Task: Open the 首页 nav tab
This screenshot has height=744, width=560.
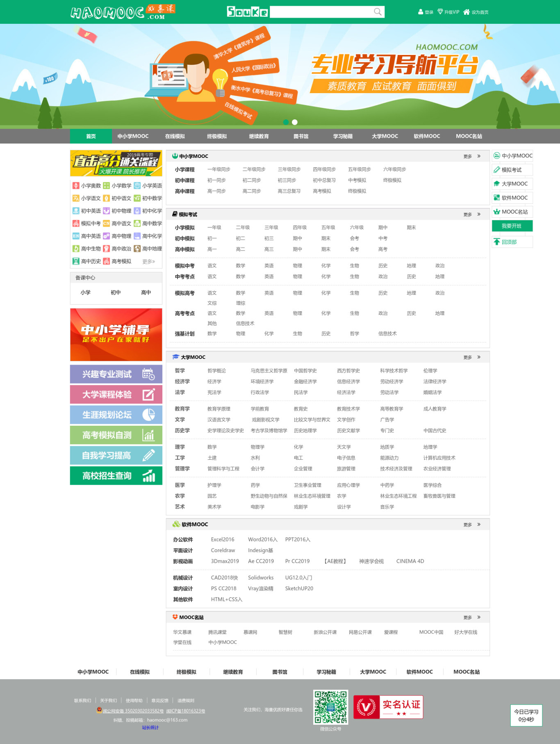Action: coord(91,136)
